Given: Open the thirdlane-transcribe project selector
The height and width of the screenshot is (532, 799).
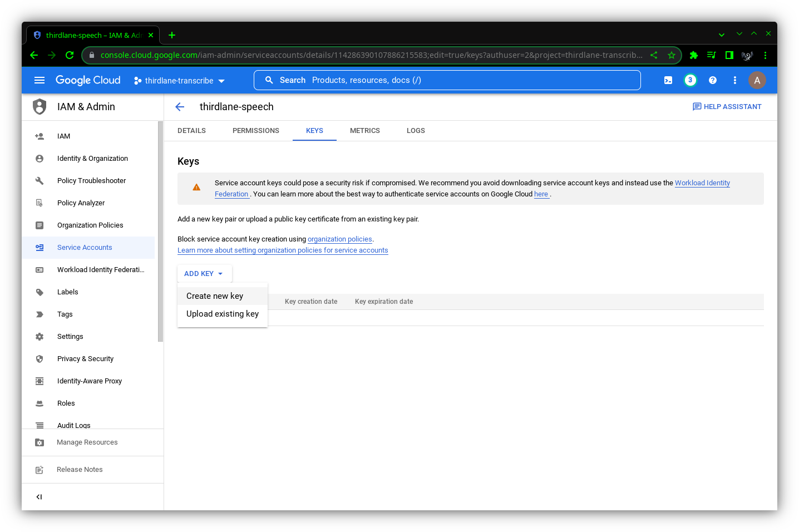Looking at the screenshot, I should pyautogui.click(x=179, y=81).
